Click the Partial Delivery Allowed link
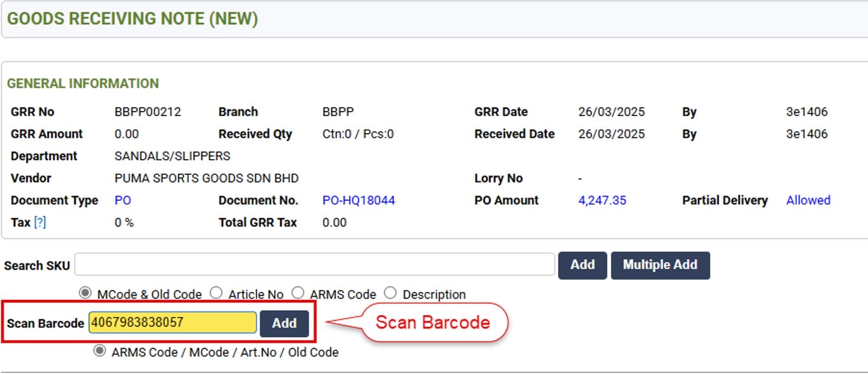The height and width of the screenshot is (374, 868). click(x=808, y=200)
